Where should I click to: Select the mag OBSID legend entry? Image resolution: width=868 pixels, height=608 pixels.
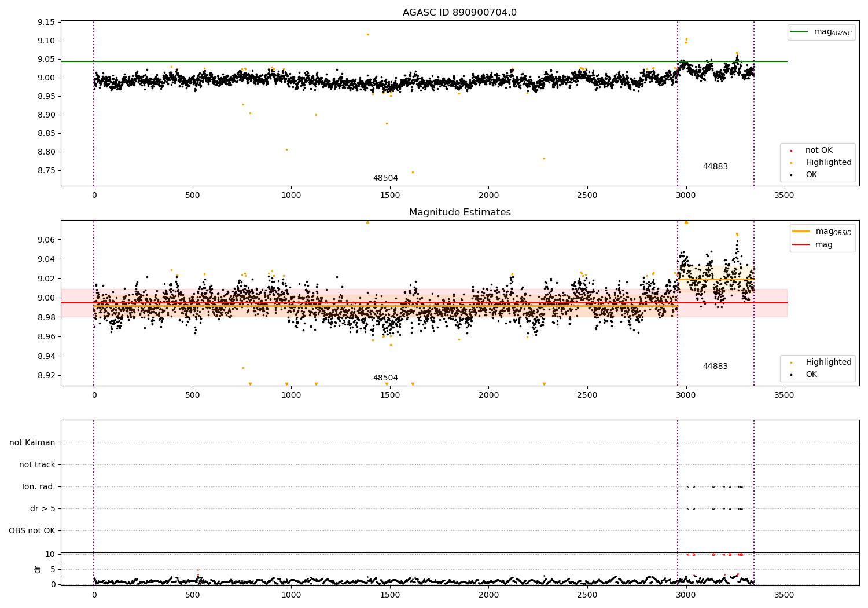click(x=822, y=232)
